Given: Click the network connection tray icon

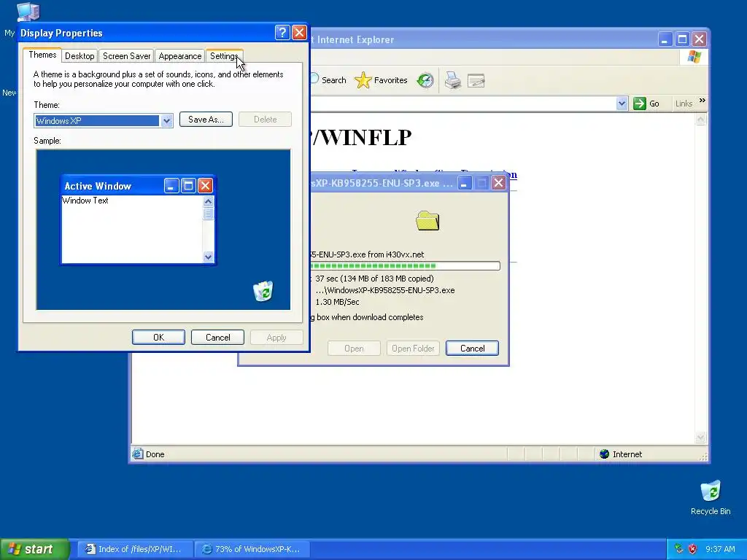Looking at the screenshot, I should [x=679, y=549].
